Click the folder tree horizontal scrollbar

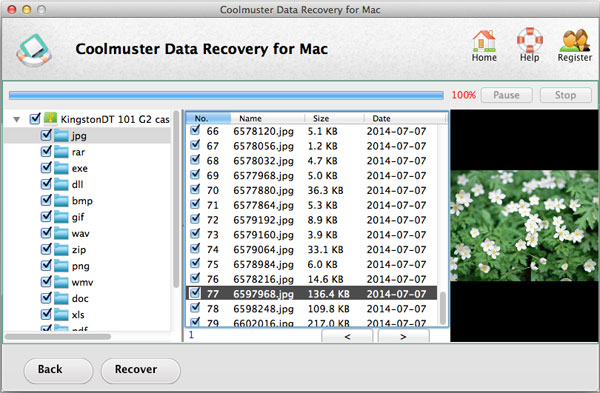point(58,337)
